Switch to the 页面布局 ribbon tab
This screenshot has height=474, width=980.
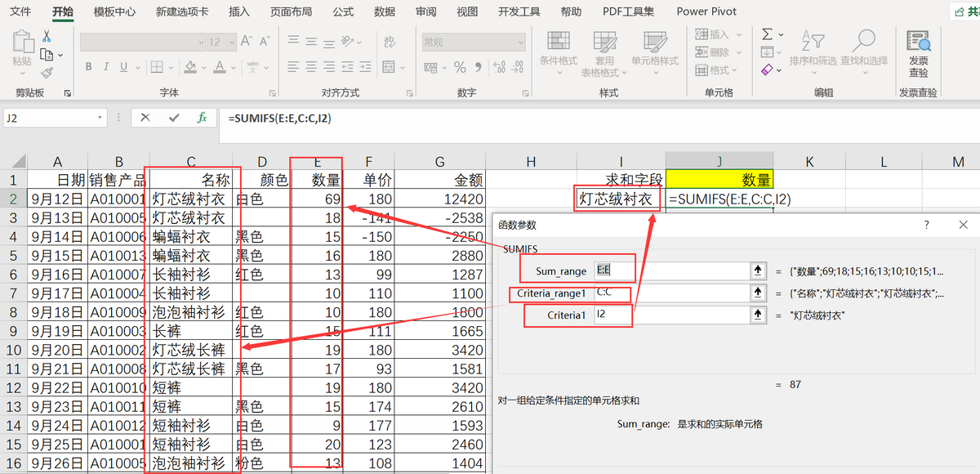(x=291, y=11)
